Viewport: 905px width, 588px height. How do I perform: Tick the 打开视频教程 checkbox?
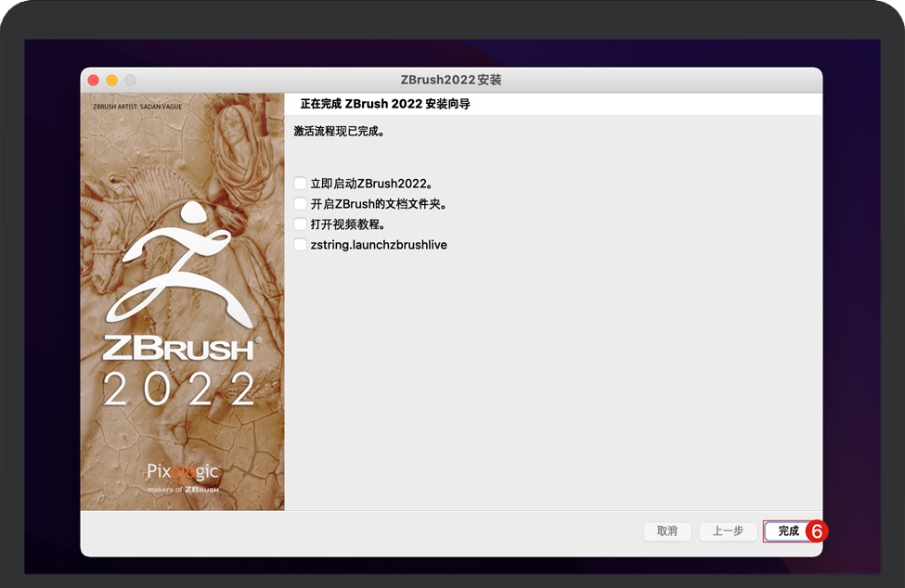click(300, 224)
